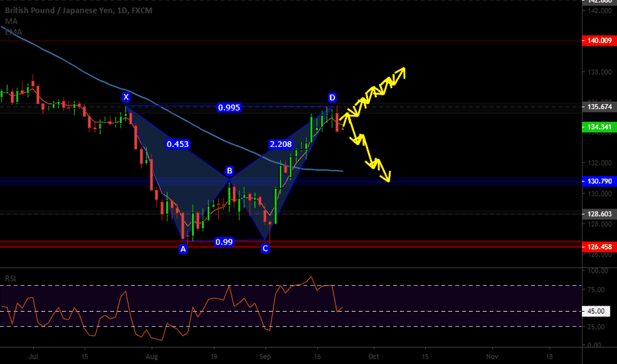Select the red 140.009 price label
The width and height of the screenshot is (617, 364).
pos(599,40)
